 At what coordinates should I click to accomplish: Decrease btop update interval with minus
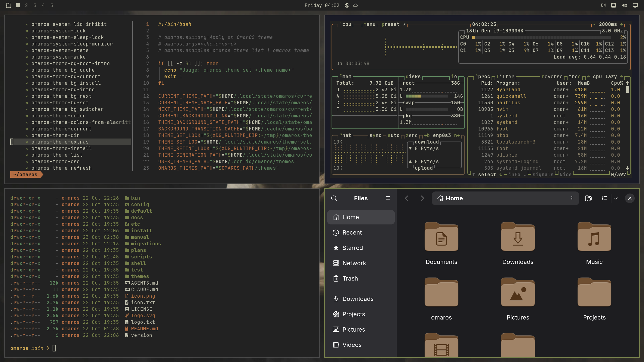pos(594,24)
